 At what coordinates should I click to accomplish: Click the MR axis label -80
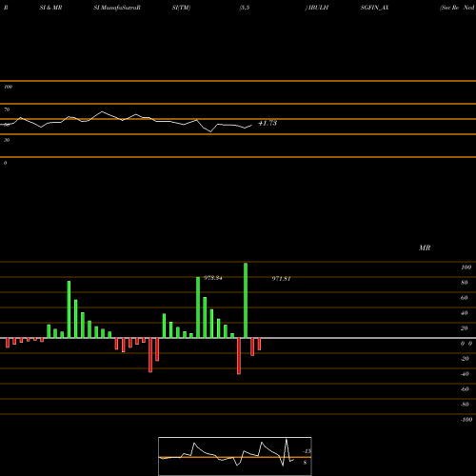(x=465, y=405)
